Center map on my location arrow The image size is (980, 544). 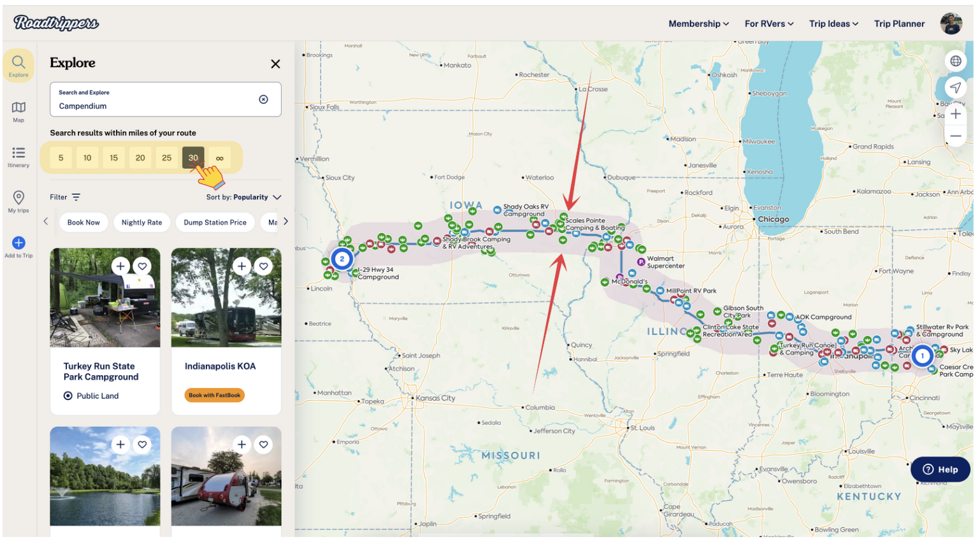(955, 88)
